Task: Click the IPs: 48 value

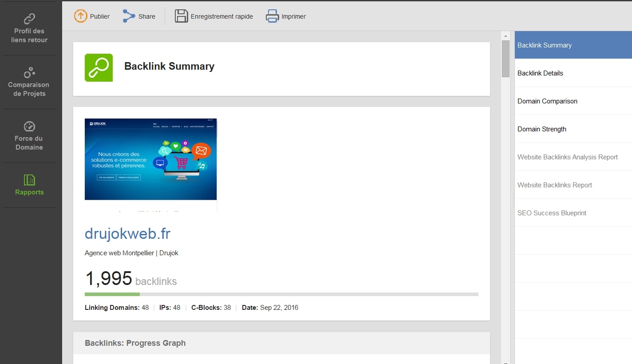Action: [170, 307]
